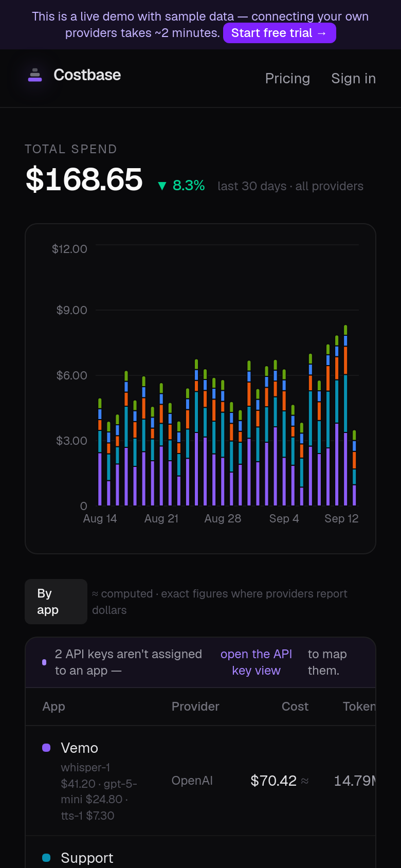The width and height of the screenshot is (401, 868).
Task: Click the $9.00 y-axis label
Action: tap(71, 310)
